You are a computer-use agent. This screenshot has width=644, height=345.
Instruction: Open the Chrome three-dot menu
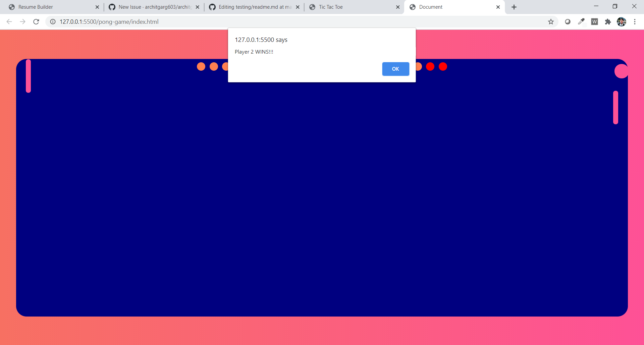point(635,21)
